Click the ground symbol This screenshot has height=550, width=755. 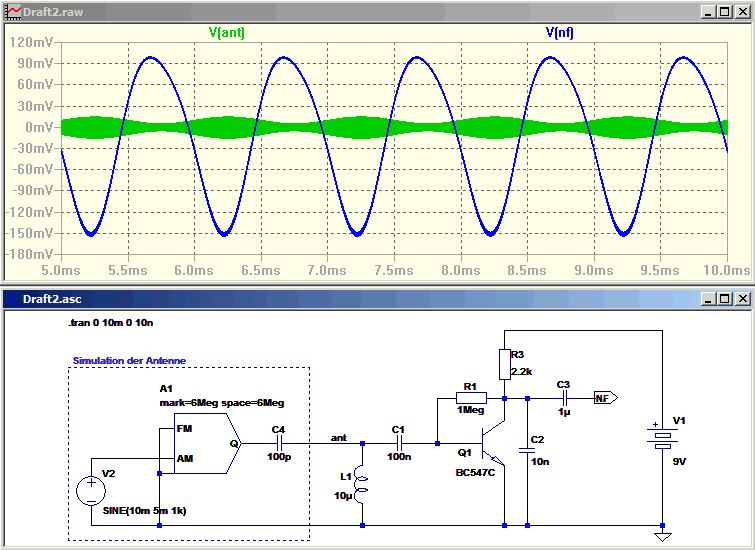663,536
